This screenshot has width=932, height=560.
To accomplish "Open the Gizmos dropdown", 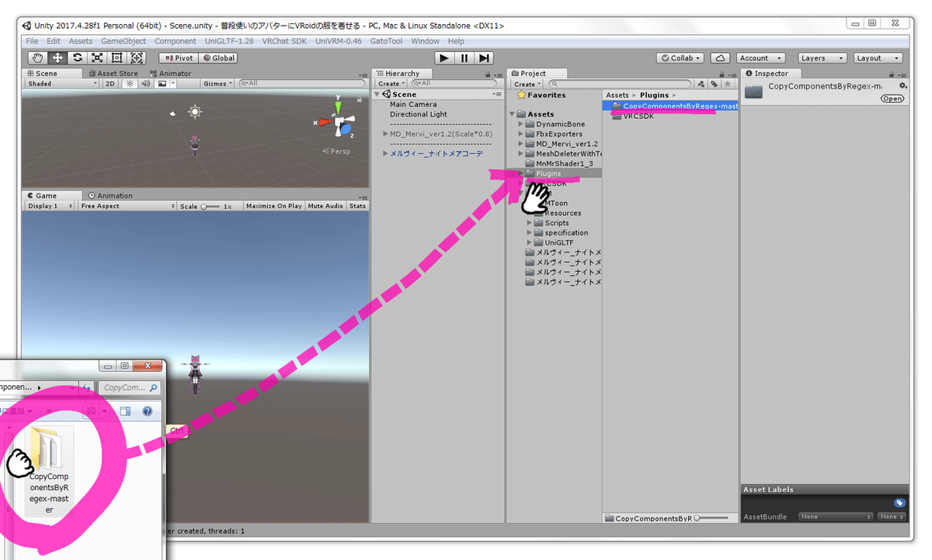I will point(217,83).
